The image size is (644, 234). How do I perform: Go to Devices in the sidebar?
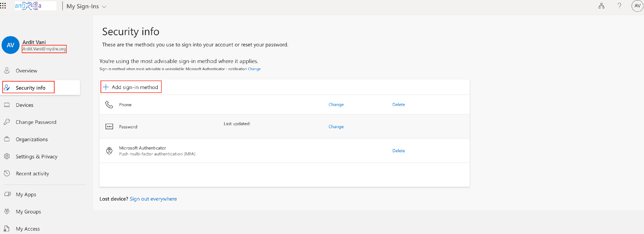pos(25,105)
